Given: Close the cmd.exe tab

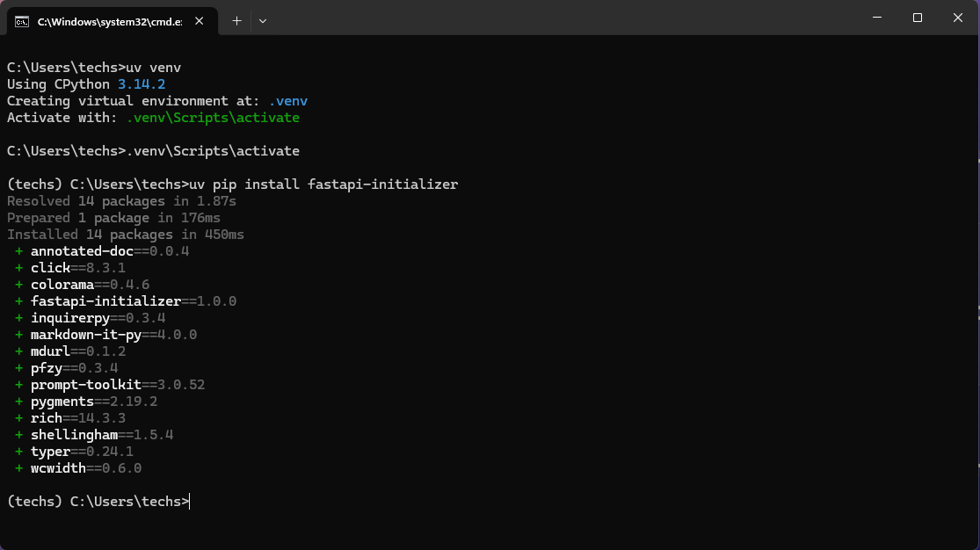Looking at the screenshot, I should [200, 21].
